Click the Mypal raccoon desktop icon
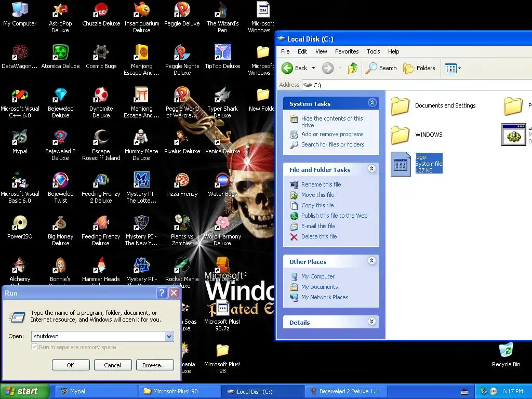 [20, 142]
